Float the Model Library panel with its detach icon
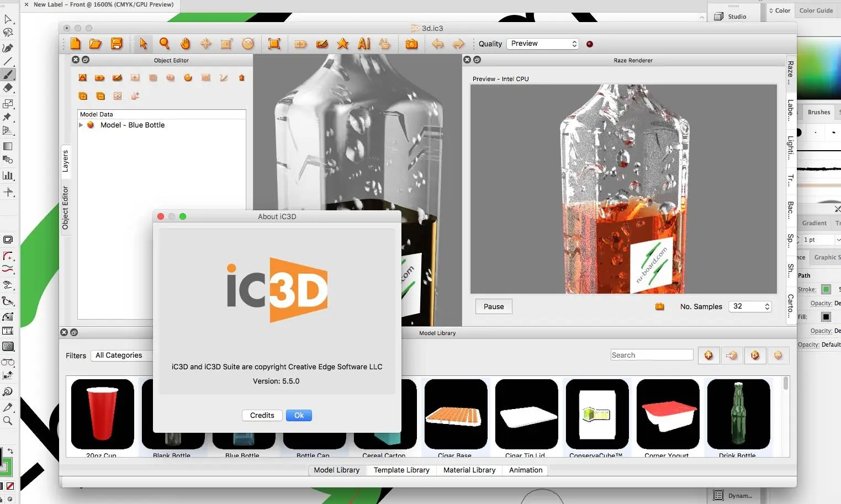The image size is (841, 504). 74,332
